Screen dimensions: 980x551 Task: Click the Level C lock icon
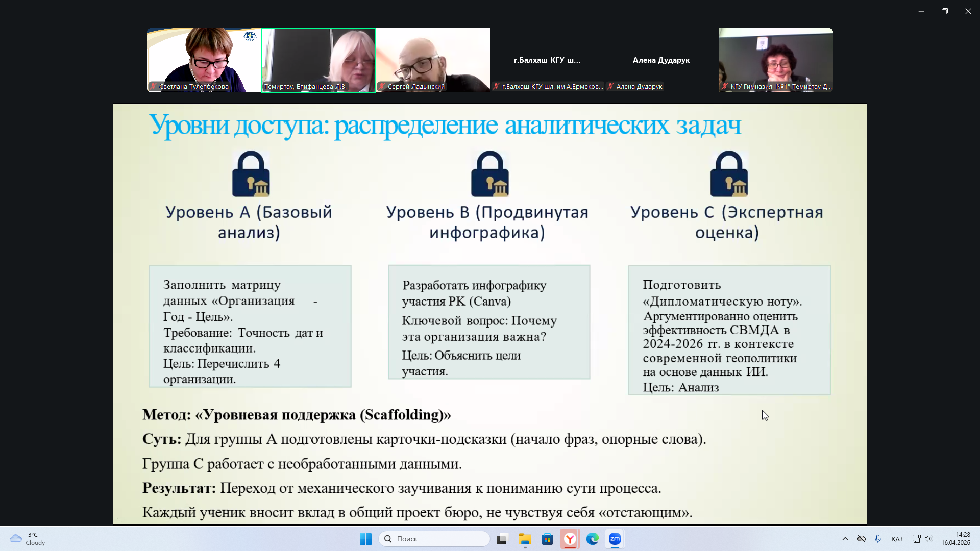pyautogui.click(x=729, y=173)
